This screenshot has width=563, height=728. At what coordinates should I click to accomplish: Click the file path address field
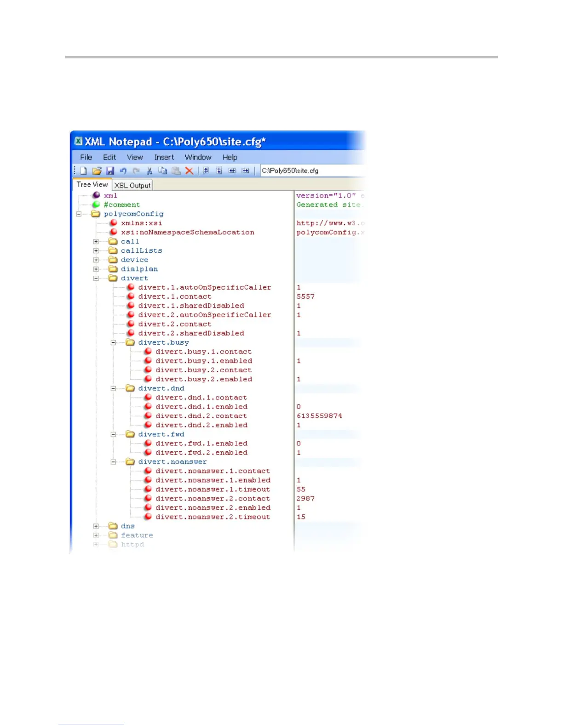coord(313,171)
